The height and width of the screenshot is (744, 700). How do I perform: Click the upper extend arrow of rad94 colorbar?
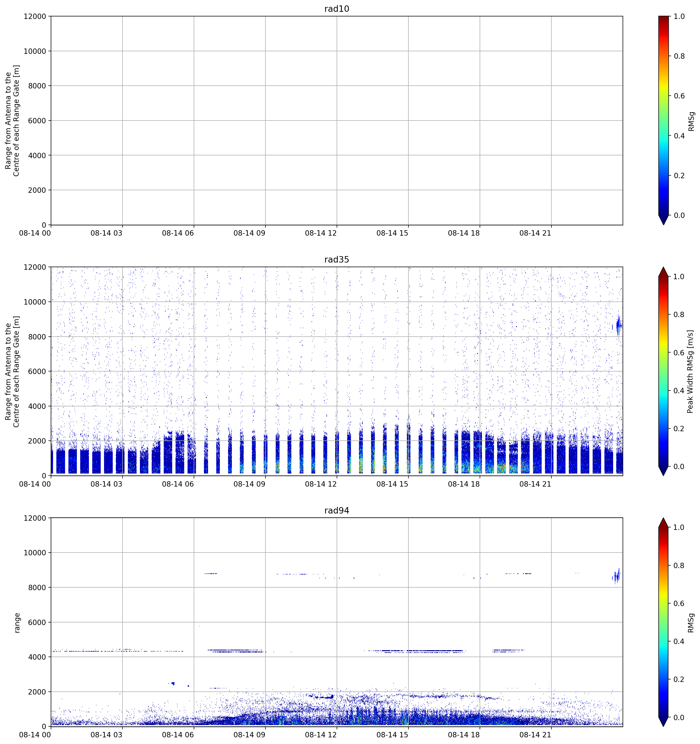click(663, 523)
